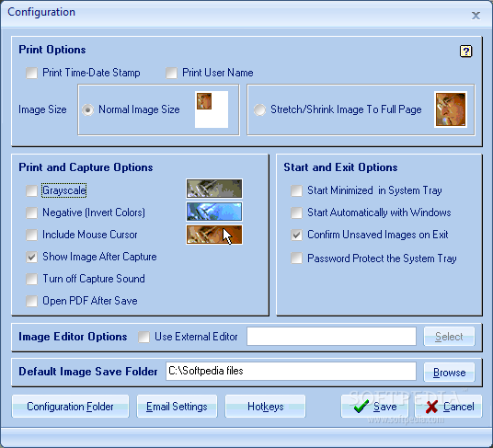Viewport: 493px width, 448px height.
Task: Open Email Settings
Action: pyautogui.click(x=177, y=407)
